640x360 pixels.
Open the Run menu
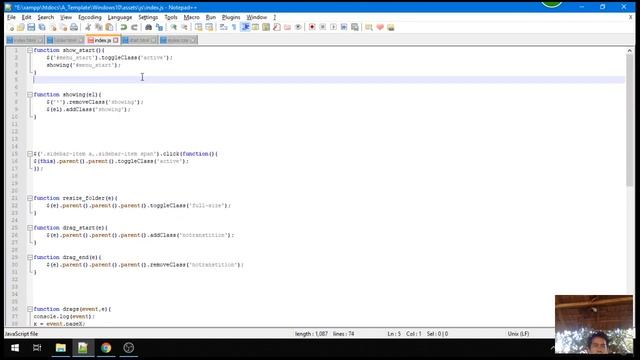(211, 17)
